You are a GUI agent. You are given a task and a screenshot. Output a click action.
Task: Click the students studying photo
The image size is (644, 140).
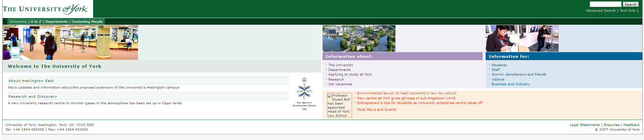522,38
